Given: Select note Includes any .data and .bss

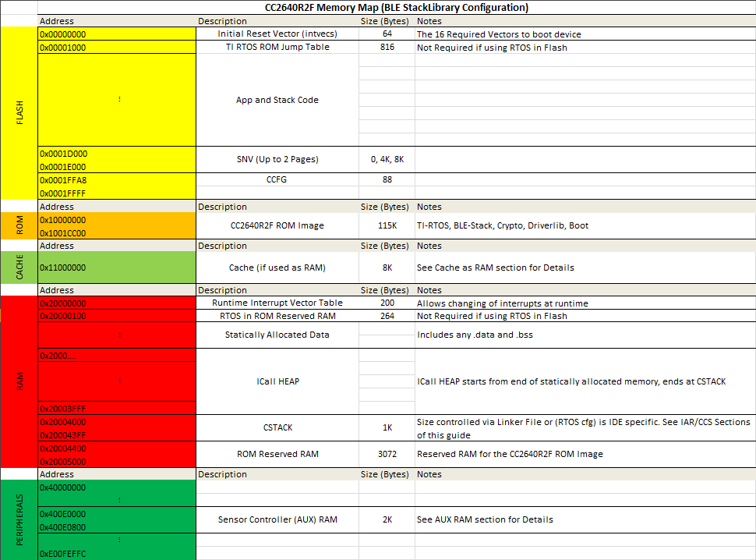Looking at the screenshot, I should (x=585, y=335).
